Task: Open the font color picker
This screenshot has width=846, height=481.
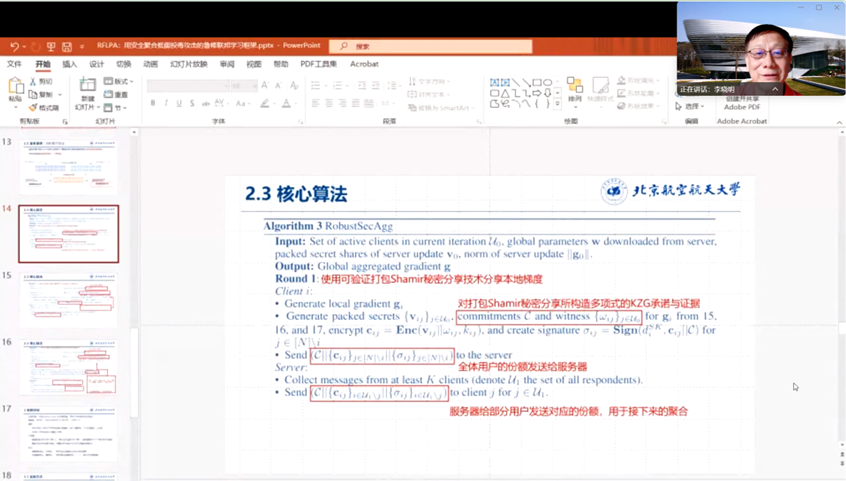Action: point(287,103)
